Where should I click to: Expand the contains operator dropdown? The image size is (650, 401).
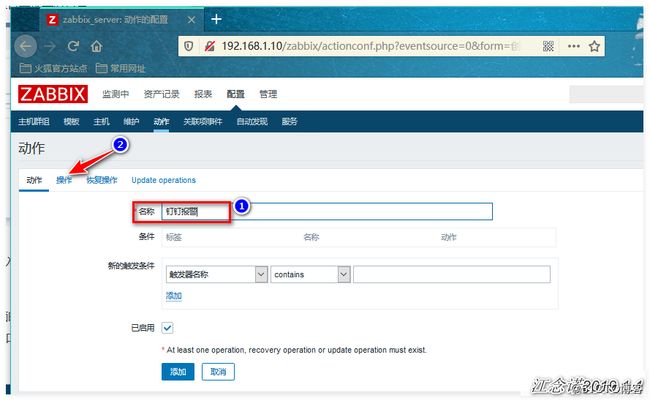pyautogui.click(x=310, y=275)
